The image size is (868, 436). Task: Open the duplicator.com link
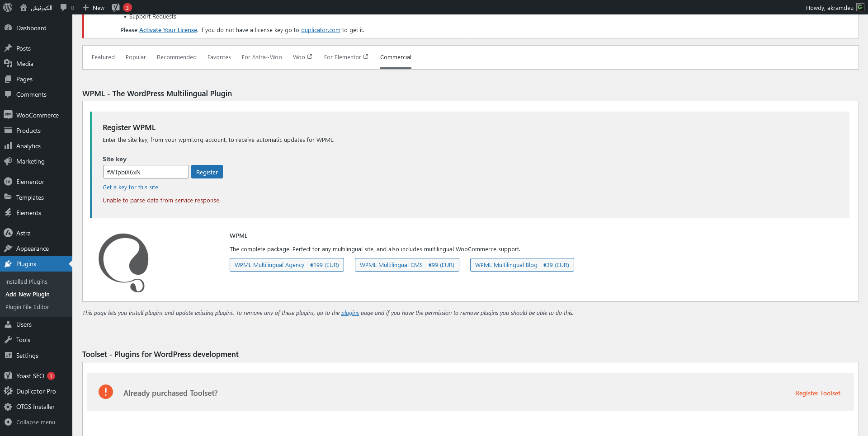point(321,30)
